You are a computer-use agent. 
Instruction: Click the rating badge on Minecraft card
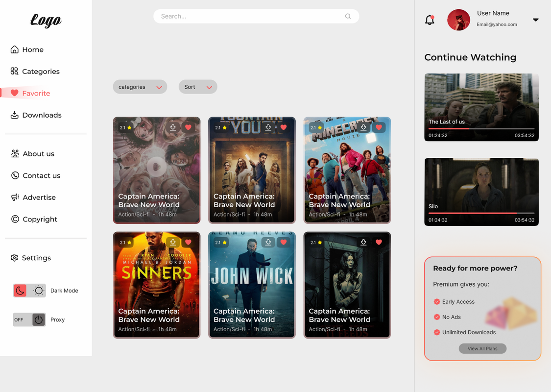tap(316, 127)
